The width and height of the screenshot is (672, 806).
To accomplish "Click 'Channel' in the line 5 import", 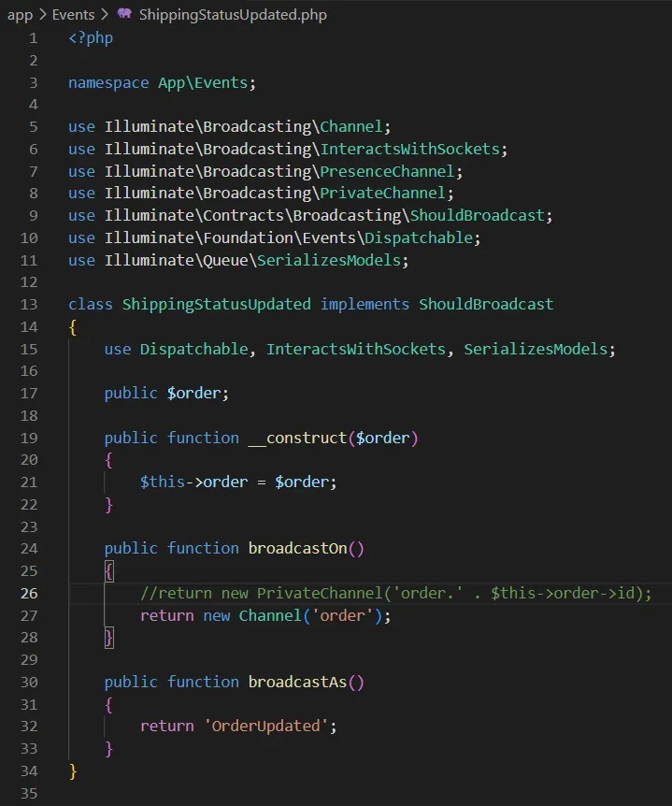I will point(350,127).
